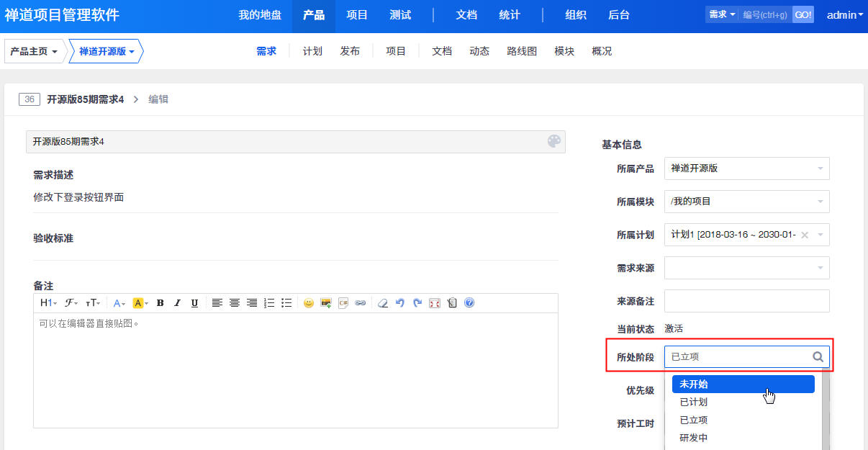Select the insert hyperlink icon
The height and width of the screenshot is (450, 868).
pos(359,302)
